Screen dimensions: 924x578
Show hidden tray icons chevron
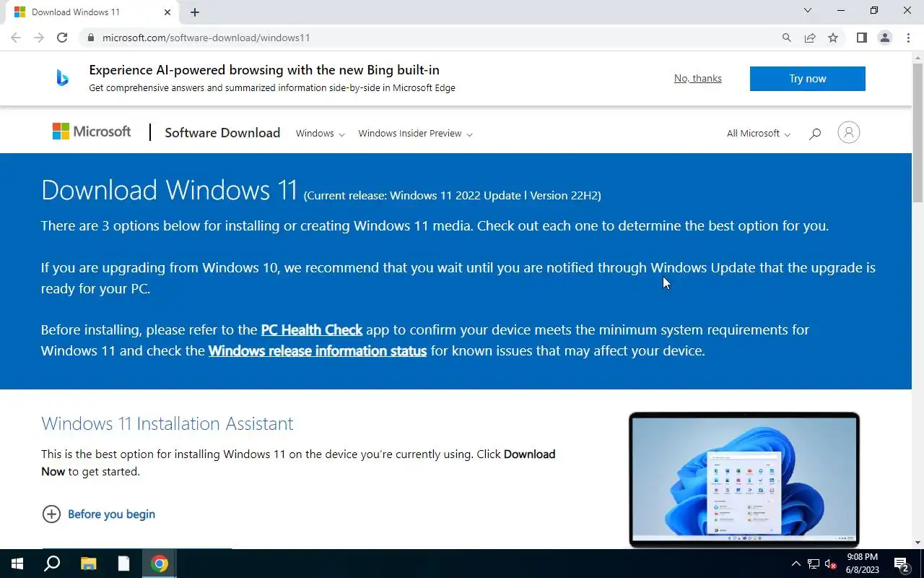click(x=796, y=564)
